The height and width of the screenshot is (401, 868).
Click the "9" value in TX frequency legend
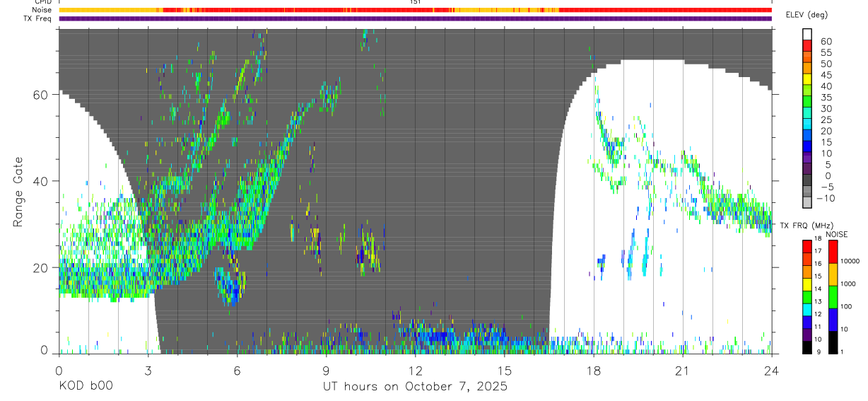pos(820,352)
